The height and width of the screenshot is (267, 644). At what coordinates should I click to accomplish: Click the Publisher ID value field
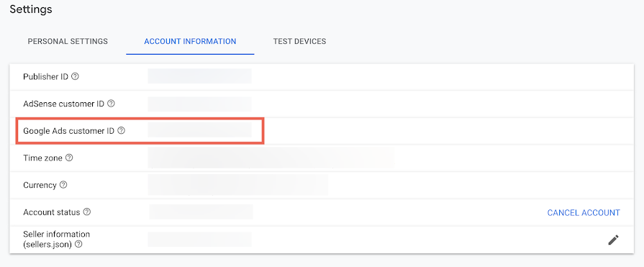pyautogui.click(x=199, y=76)
